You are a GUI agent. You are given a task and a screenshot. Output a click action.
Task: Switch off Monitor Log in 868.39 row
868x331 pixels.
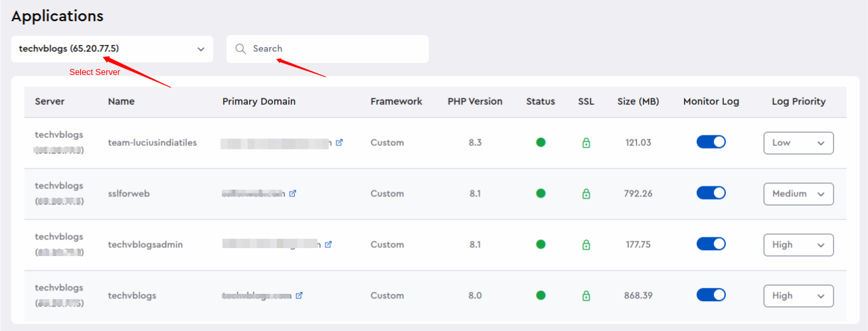coord(711,295)
